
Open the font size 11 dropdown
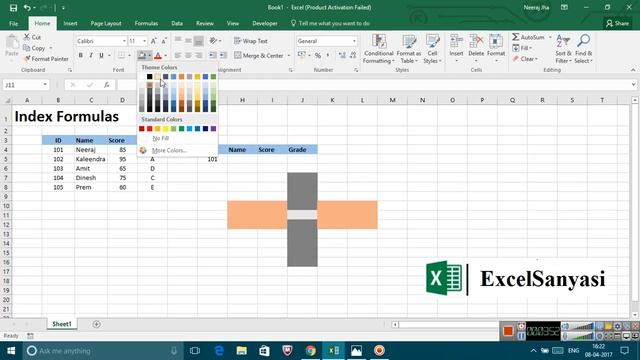tap(144, 41)
